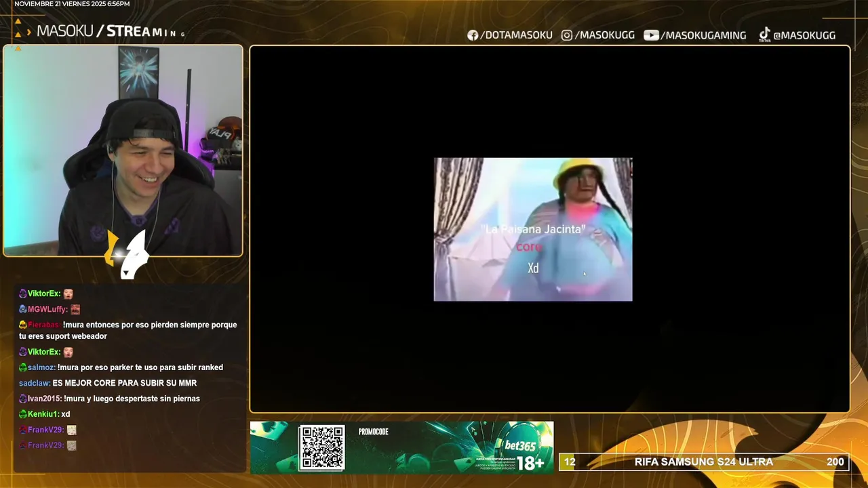Click the 'La Paisana Jacinta' video clip
Image resolution: width=868 pixels, height=488 pixels.
533,229
